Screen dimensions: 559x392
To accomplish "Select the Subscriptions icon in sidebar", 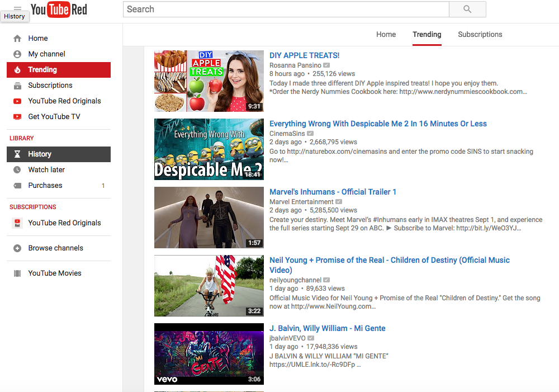I will (x=17, y=86).
